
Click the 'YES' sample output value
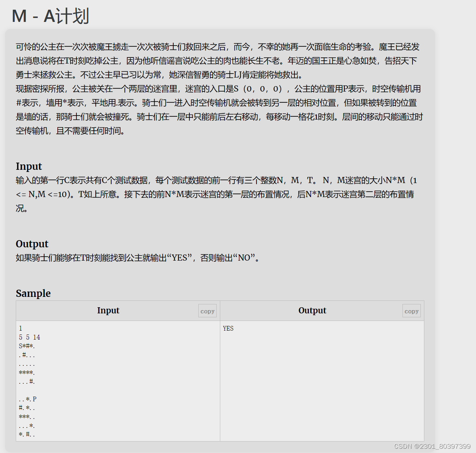228,328
